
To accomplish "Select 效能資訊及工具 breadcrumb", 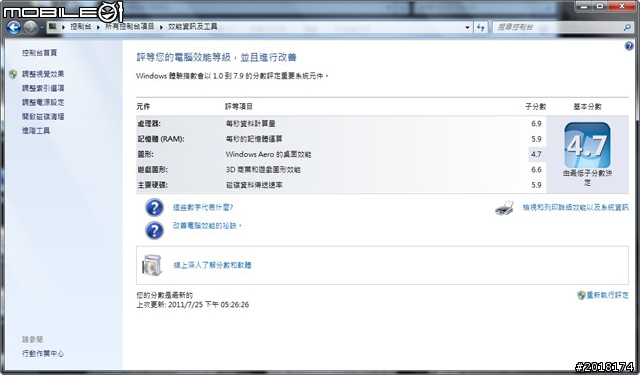I will click(193, 27).
